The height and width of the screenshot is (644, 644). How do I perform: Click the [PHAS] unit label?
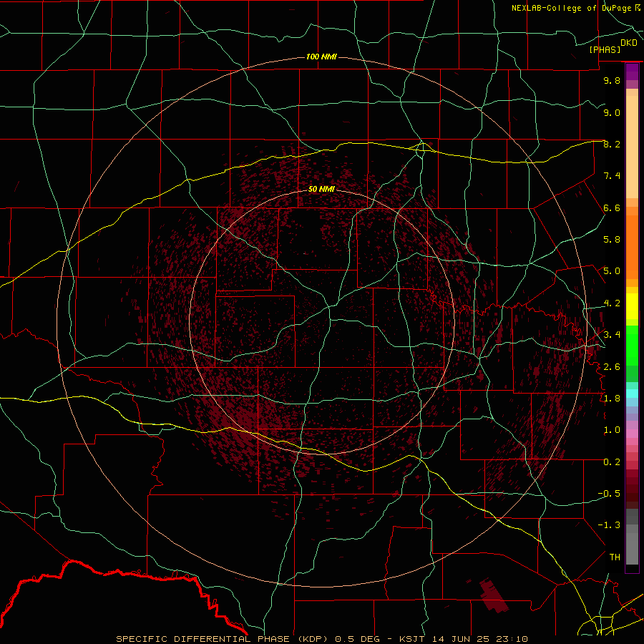(x=605, y=50)
